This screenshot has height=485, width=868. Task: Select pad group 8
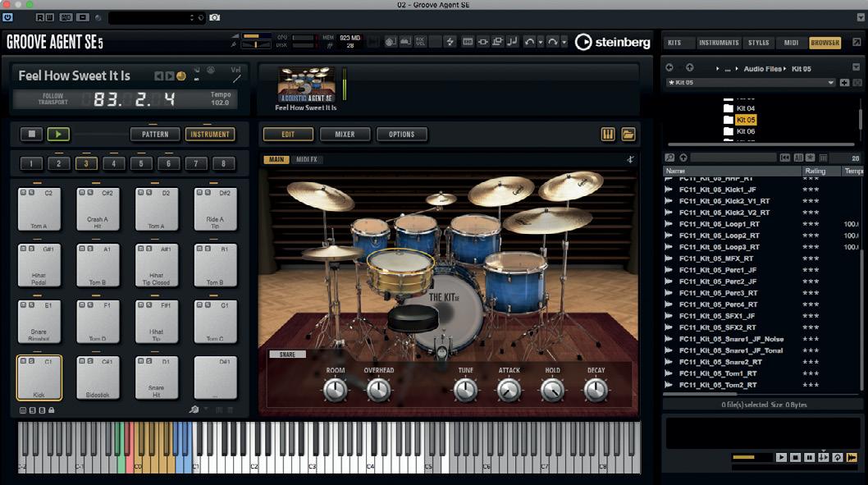[224, 163]
